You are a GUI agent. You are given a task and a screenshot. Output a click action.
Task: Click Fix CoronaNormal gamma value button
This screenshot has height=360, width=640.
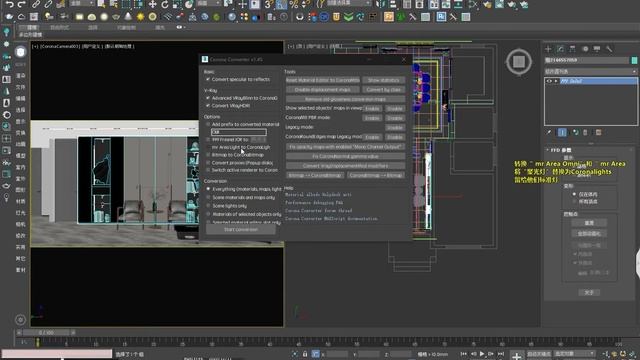(x=345, y=156)
